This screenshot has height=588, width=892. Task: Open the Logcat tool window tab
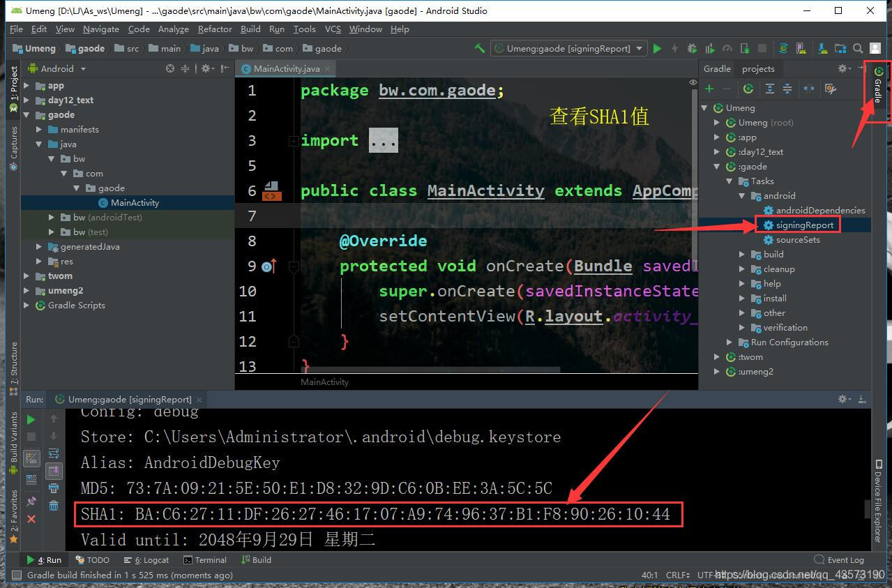(146, 560)
